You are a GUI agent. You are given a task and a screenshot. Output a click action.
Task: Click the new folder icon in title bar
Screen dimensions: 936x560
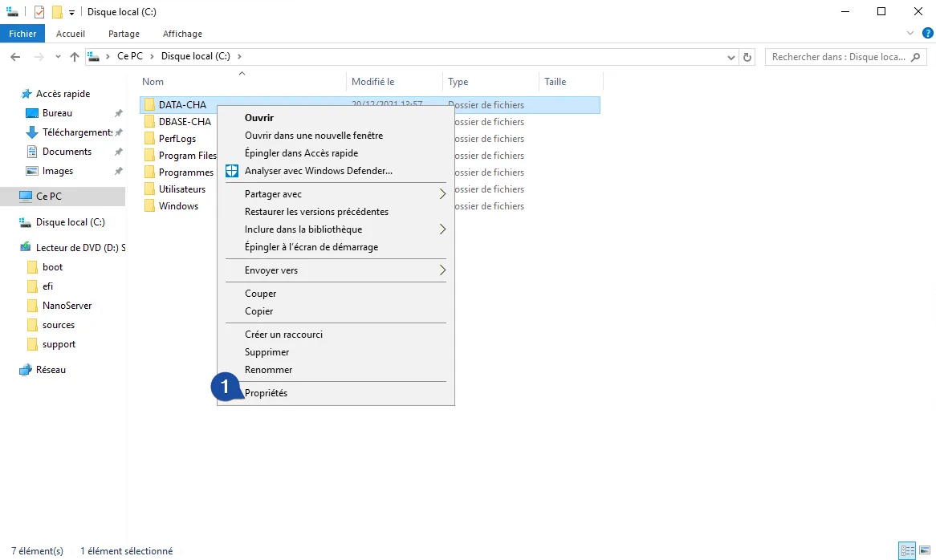click(x=57, y=12)
